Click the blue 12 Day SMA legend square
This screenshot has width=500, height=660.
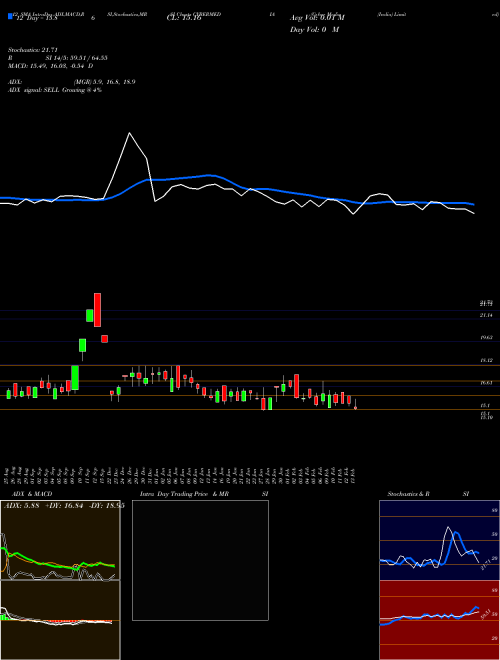pos(10,16)
